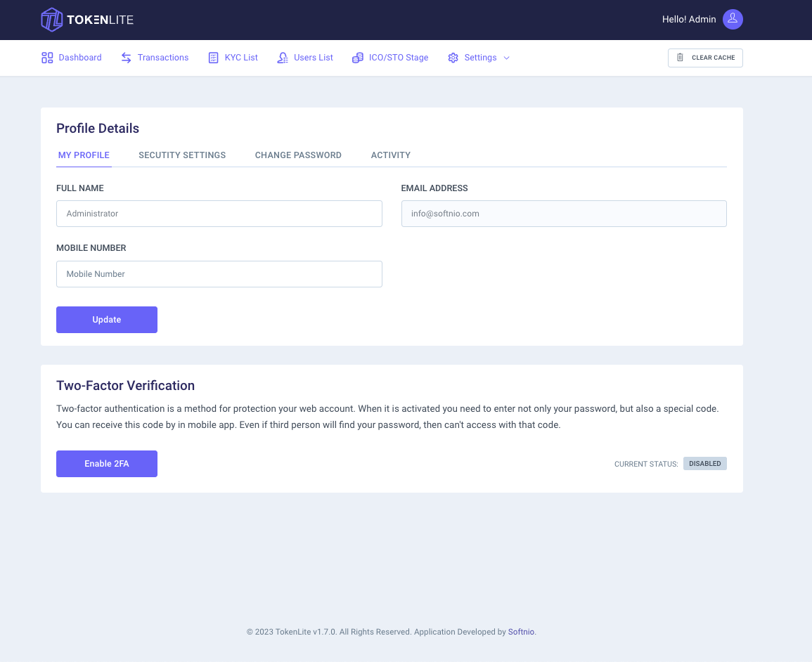The image size is (812, 662).
Task: Click into the Mobile Number field
Action: coord(219,274)
